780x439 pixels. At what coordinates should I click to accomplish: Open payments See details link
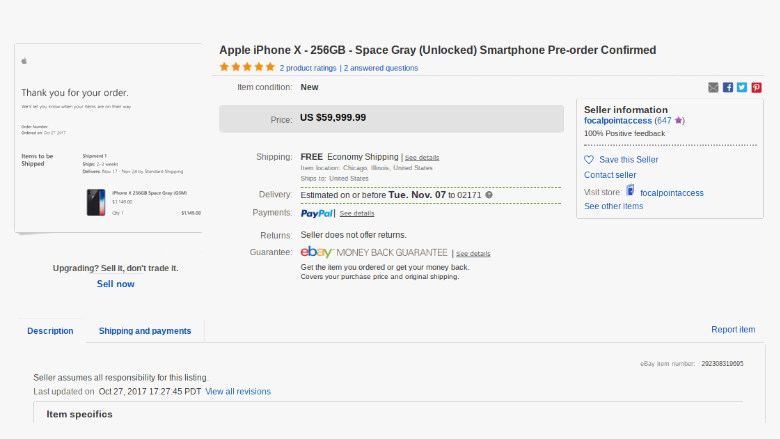click(x=357, y=213)
